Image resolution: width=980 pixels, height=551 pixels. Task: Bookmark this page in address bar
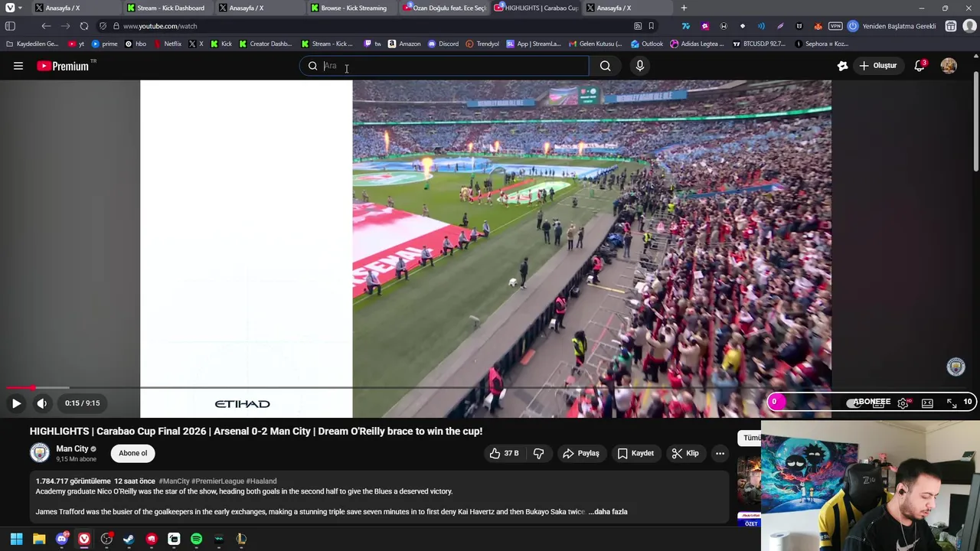click(x=652, y=26)
